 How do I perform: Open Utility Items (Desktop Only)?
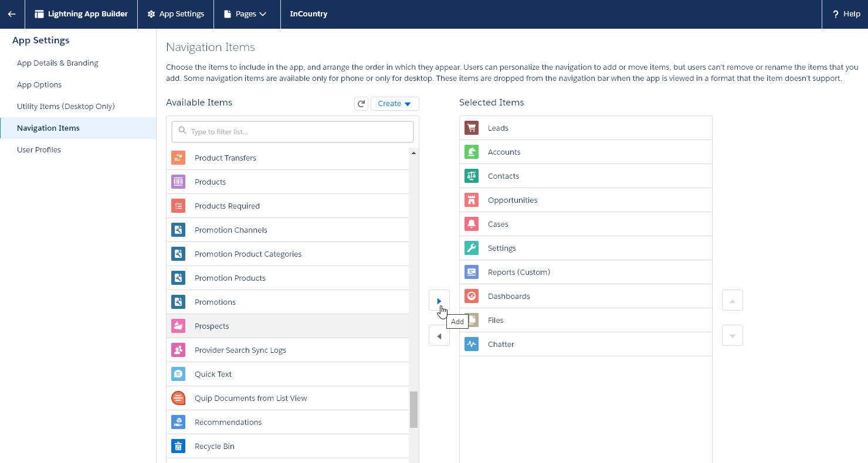(x=66, y=107)
